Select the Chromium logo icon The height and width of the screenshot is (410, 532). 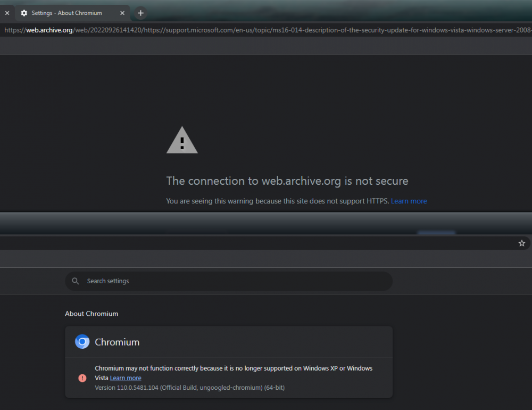82,341
